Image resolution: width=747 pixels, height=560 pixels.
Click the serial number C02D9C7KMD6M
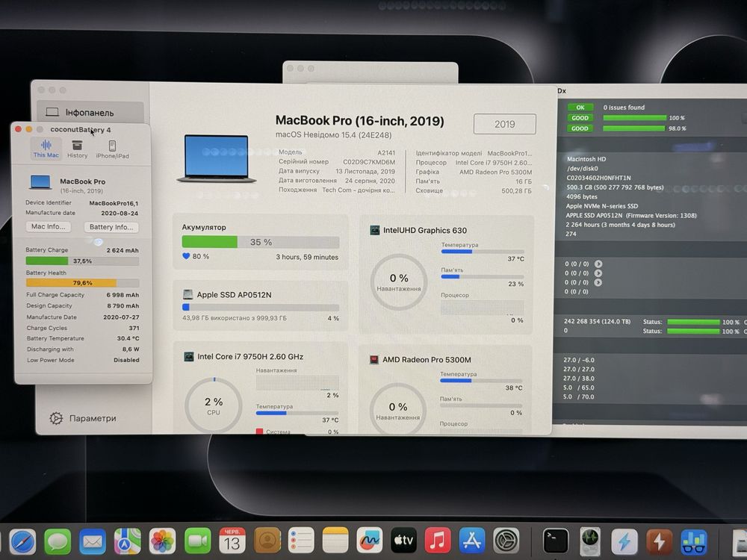pos(369,162)
